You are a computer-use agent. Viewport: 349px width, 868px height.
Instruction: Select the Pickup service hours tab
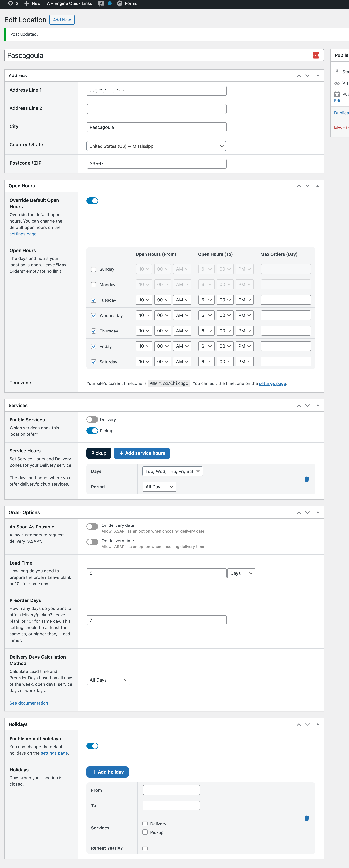click(x=99, y=453)
